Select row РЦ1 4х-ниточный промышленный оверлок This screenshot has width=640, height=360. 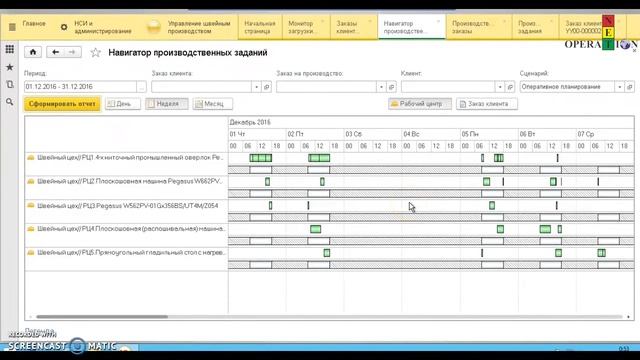(x=126, y=158)
